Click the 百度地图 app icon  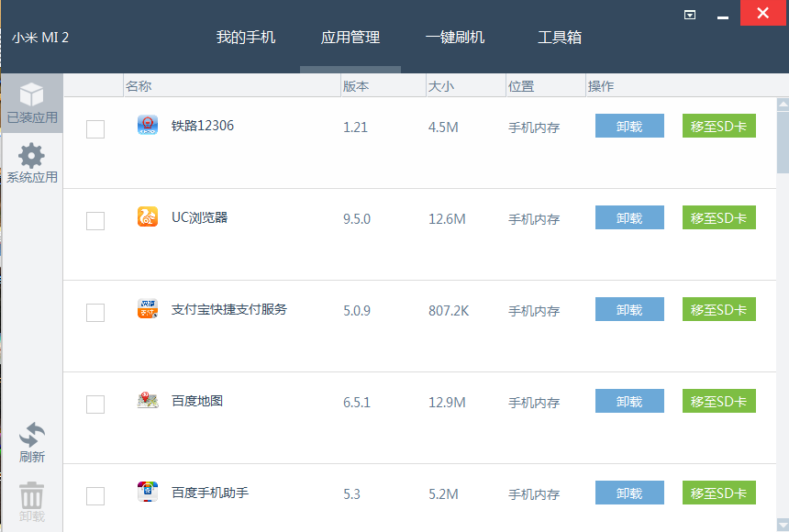[x=148, y=401]
